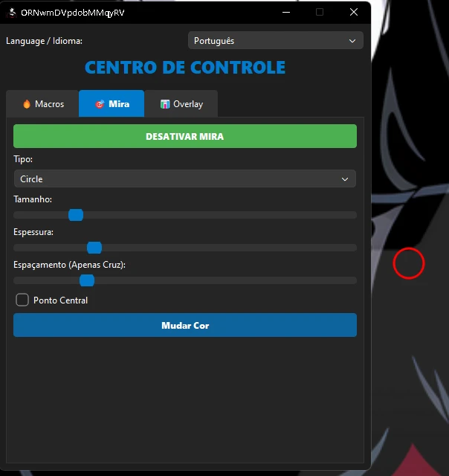Maximize the application window

click(320, 12)
